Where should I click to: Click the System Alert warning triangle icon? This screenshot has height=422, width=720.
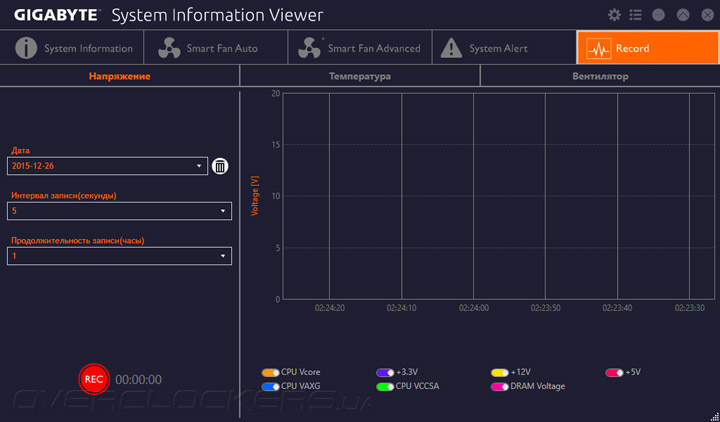(451, 48)
